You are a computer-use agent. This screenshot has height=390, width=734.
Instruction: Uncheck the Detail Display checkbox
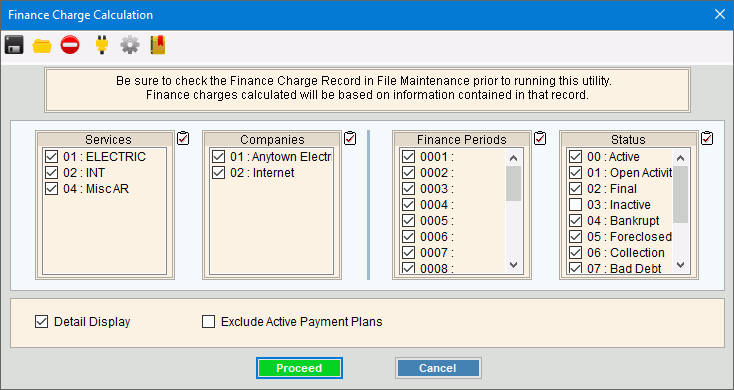42,322
